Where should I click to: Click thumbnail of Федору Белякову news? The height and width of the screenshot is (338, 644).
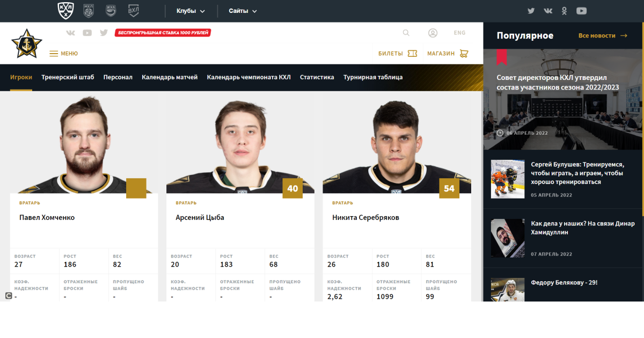coord(508,290)
